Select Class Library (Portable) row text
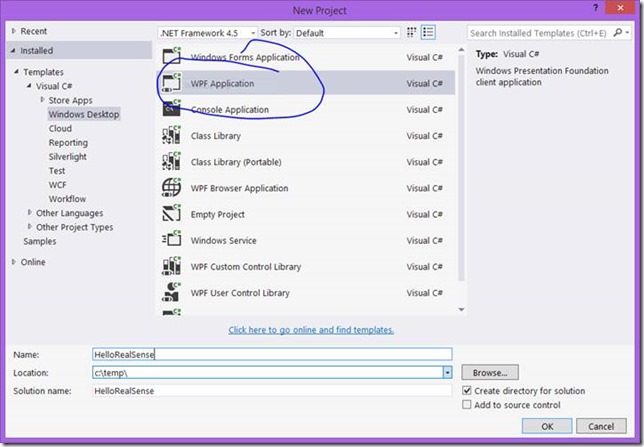Viewport: 644px width, 447px height. tap(236, 162)
